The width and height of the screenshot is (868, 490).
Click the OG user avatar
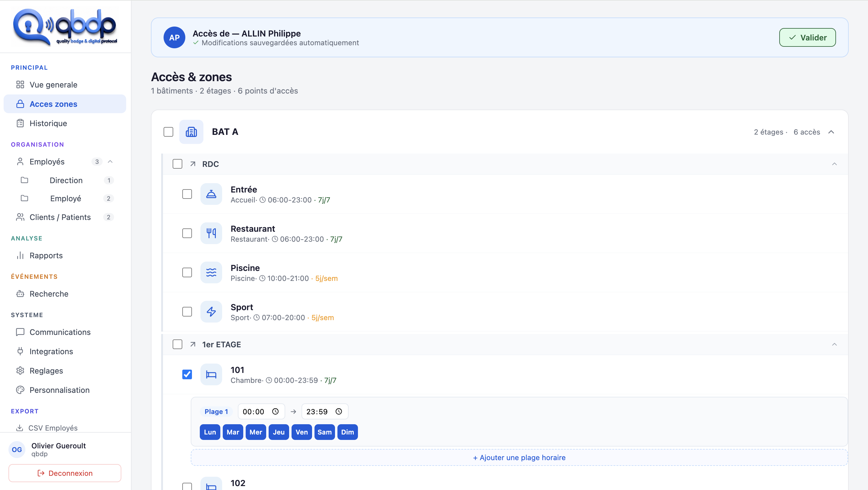17,450
